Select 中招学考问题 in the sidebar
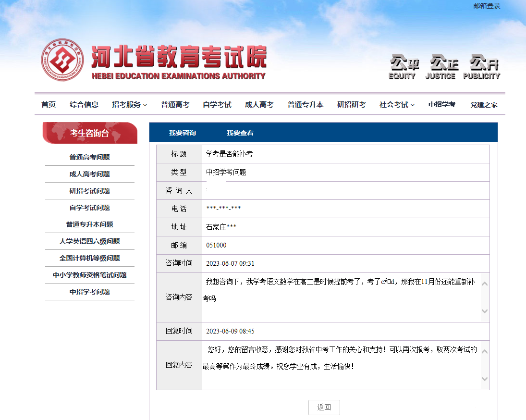This screenshot has width=526, height=420. coord(89,292)
